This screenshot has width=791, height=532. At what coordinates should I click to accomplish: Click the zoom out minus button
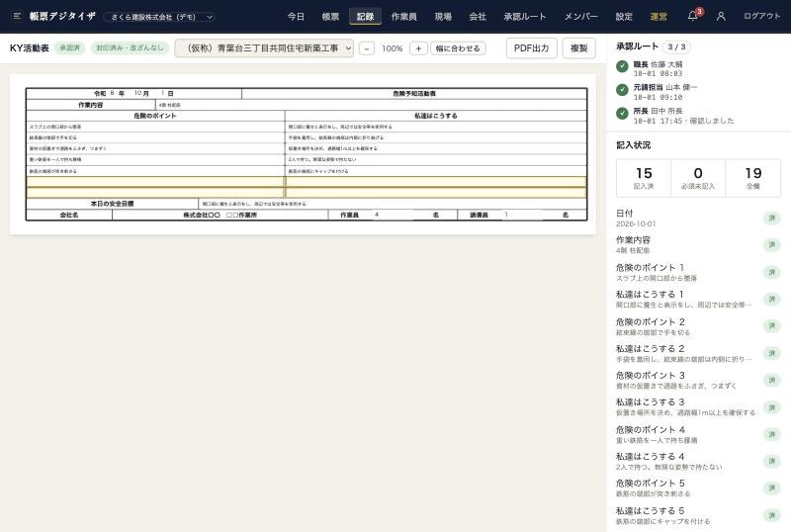367,48
